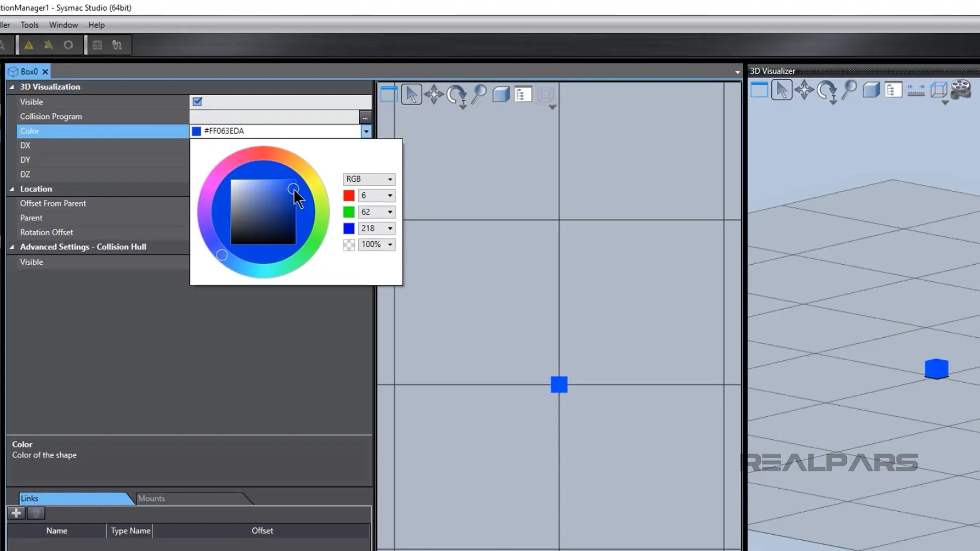
Task: Select the rotate tool in the Box0 editor toolbar
Action: pos(456,95)
